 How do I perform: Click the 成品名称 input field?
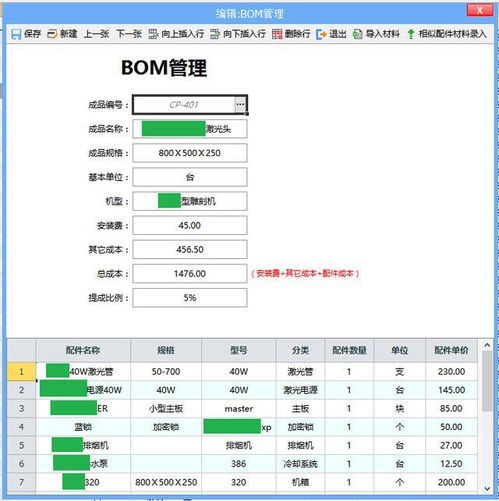click(190, 129)
